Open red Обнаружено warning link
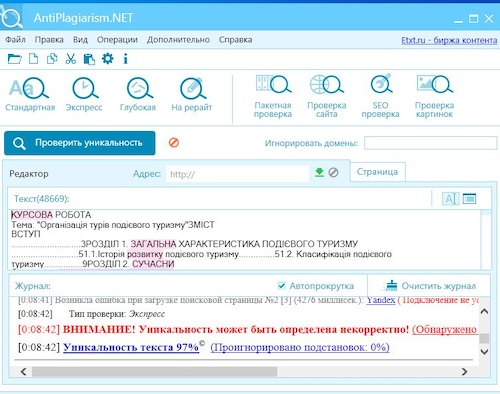The width and height of the screenshot is (500, 394). (445, 329)
